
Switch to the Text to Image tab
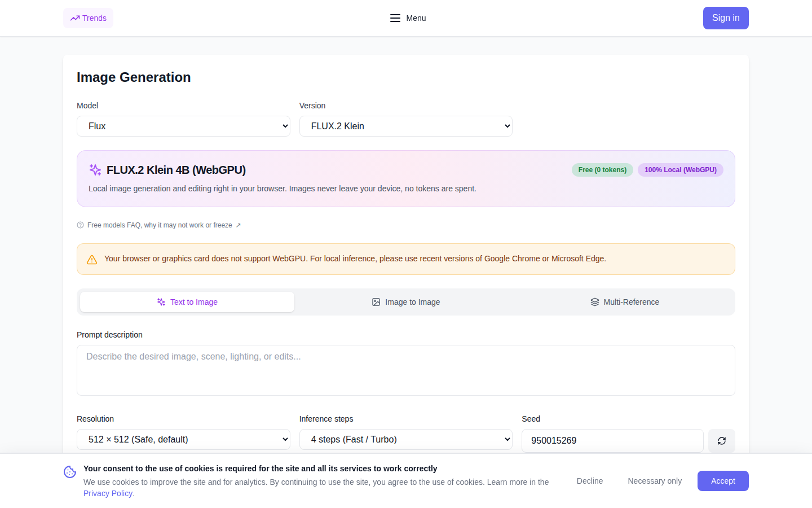click(x=187, y=302)
